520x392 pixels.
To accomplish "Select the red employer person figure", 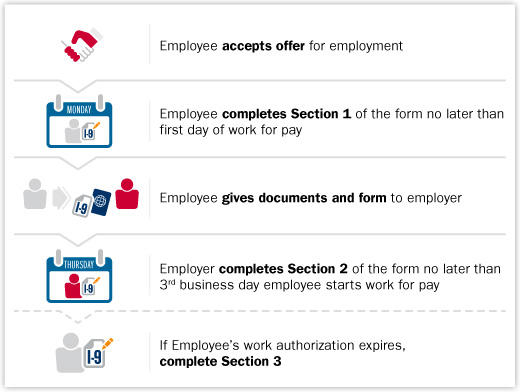I will [127, 194].
